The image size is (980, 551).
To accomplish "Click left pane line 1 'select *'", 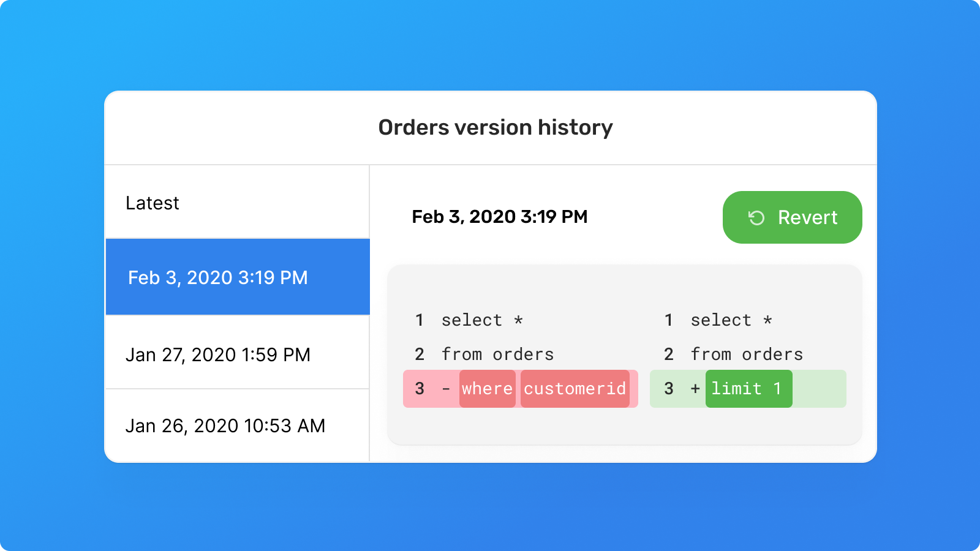I will pos(483,320).
